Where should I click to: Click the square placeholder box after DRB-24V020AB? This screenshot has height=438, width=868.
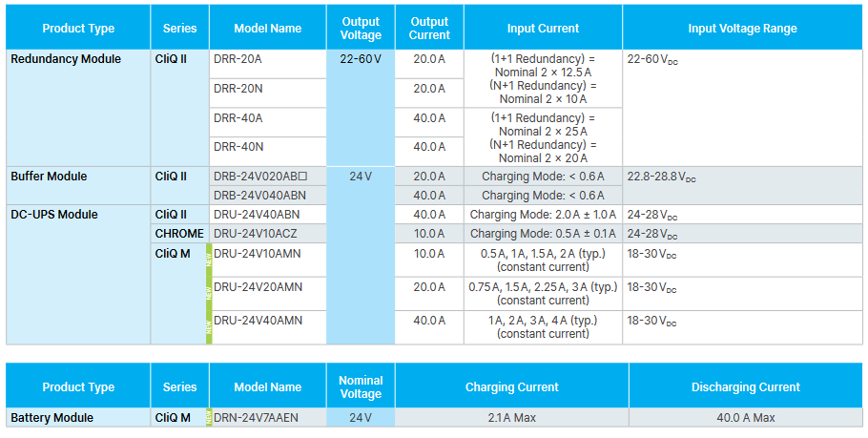[303, 177]
